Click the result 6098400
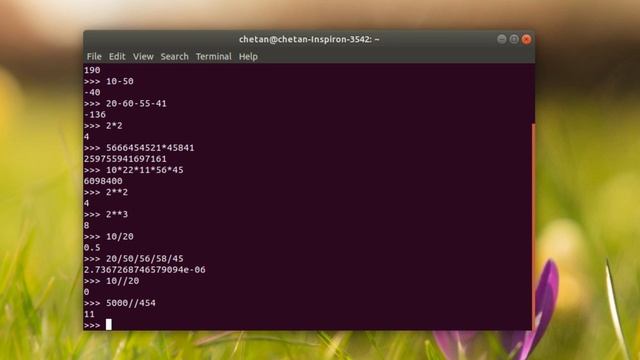The width and height of the screenshot is (640, 360). tap(103, 181)
